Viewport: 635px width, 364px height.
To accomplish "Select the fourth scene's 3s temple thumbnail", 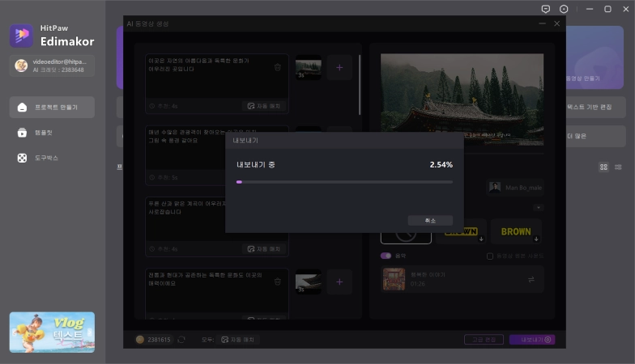I will [308, 281].
